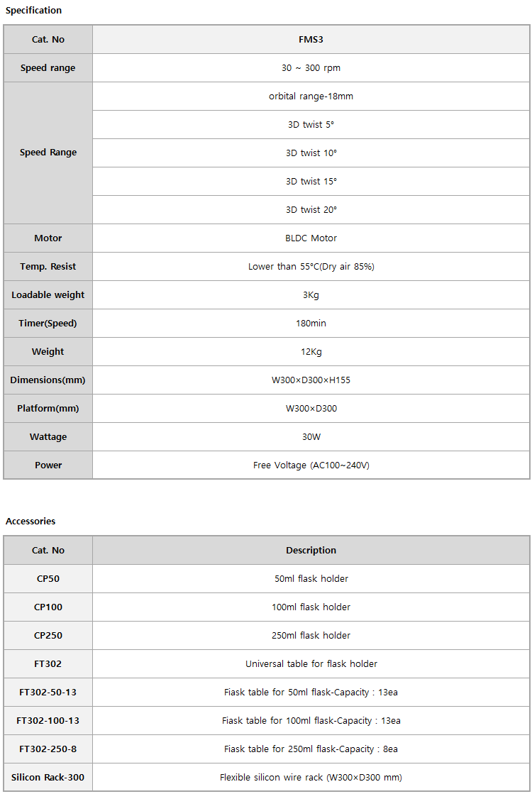Select the CP250 catalog number
This screenshot has width=532, height=794.
click(x=48, y=636)
